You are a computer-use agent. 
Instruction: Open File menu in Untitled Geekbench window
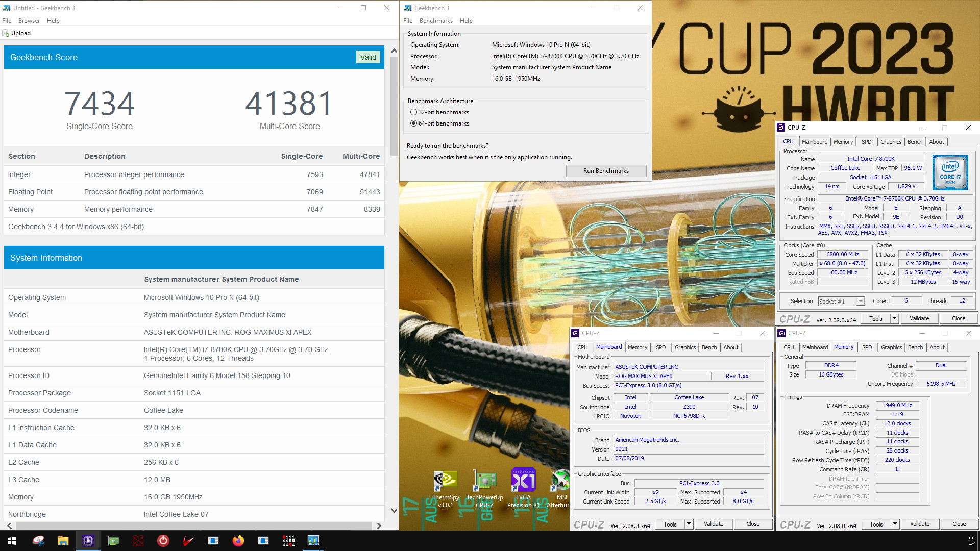7,21
